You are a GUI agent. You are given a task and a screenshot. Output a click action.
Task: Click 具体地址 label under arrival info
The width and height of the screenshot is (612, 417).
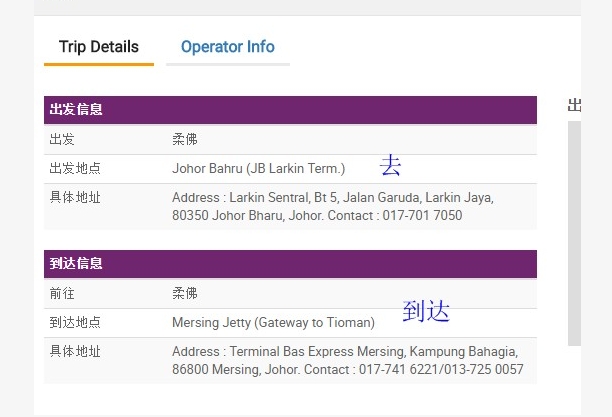pyautogui.click(x=75, y=352)
